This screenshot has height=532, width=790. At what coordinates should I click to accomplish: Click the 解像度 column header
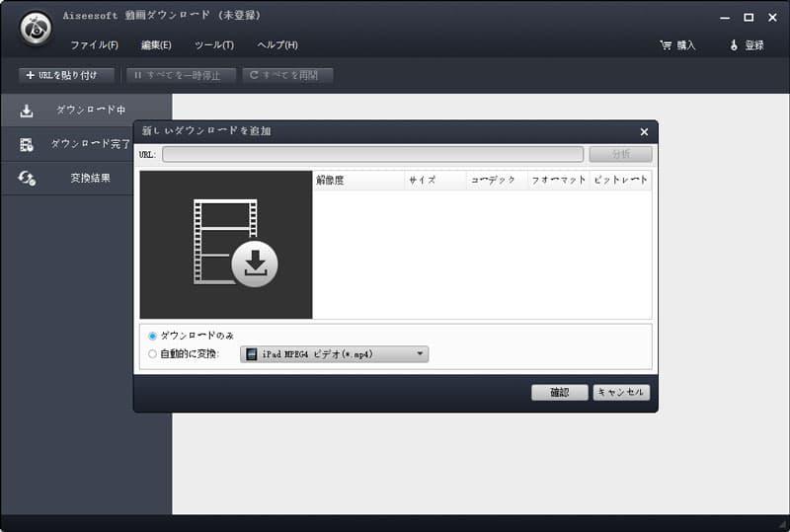click(358, 180)
